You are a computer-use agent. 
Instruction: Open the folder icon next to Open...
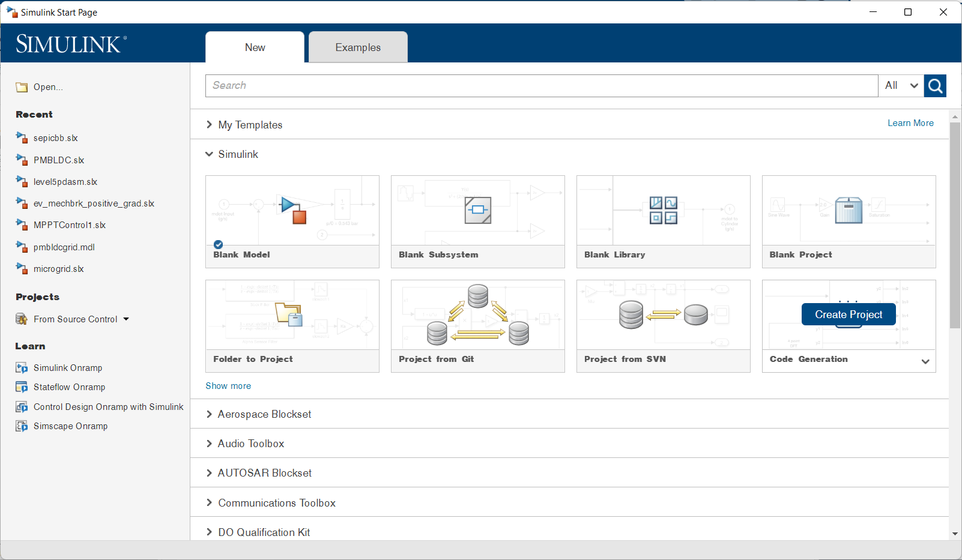(x=22, y=87)
